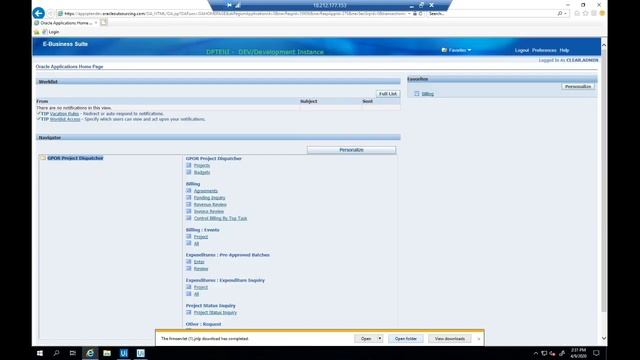Open the first UiPath icon on the taskbar
This screenshot has height=360, width=640.
[124, 353]
